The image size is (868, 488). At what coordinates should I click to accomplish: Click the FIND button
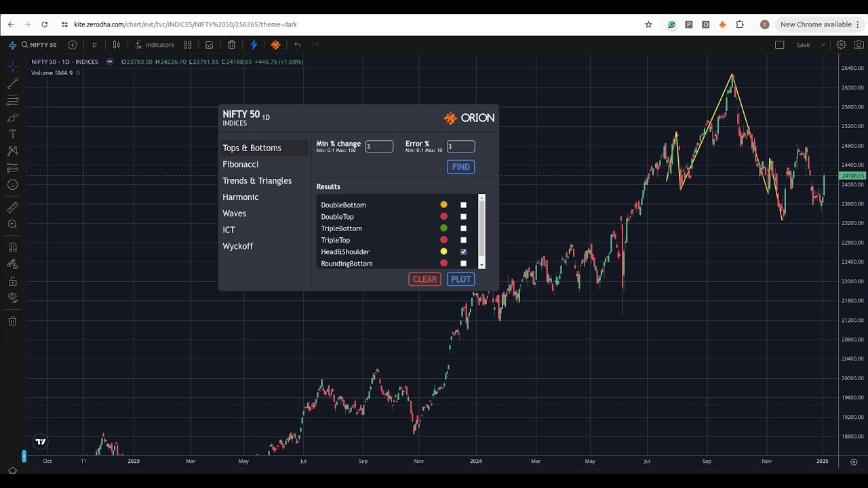460,167
